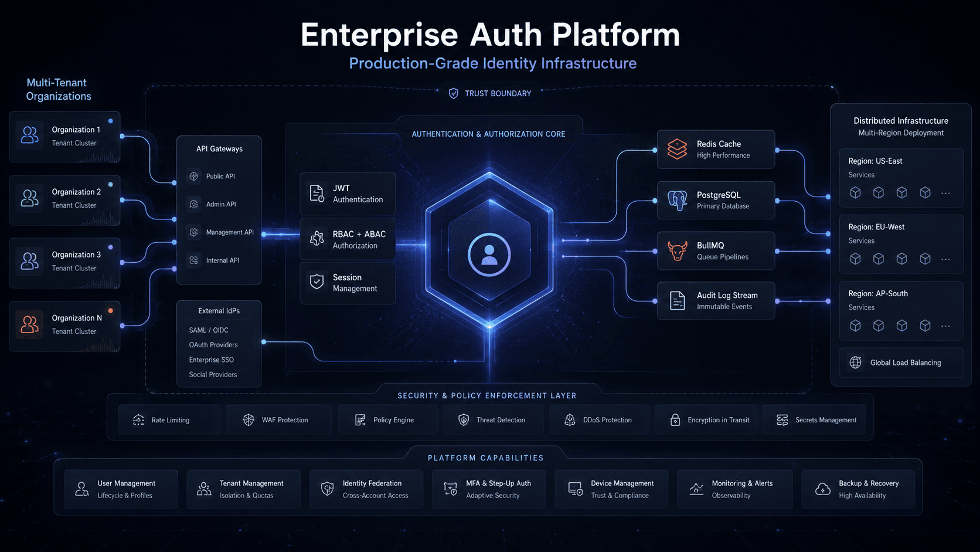Click the Encryption in Transit lock icon
980x552 pixels.
pyautogui.click(x=675, y=420)
